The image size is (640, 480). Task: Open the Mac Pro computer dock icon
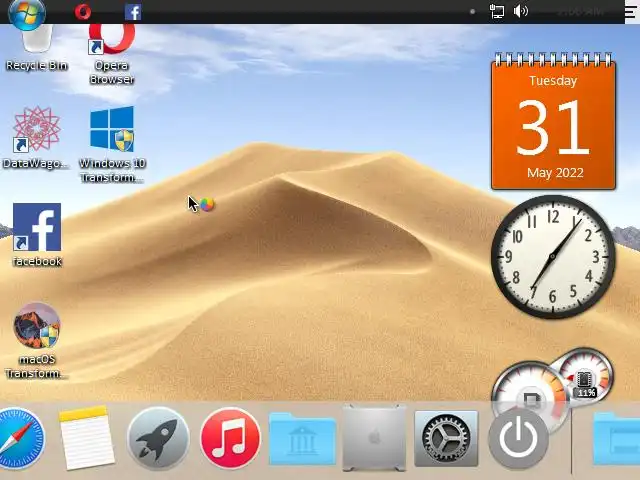[x=374, y=438]
